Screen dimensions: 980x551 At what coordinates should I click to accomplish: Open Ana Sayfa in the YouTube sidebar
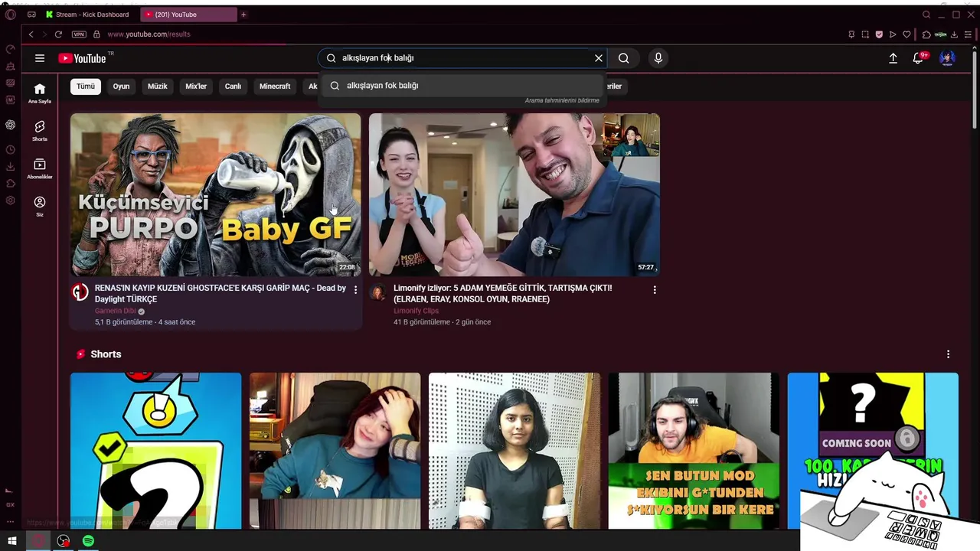pos(40,93)
